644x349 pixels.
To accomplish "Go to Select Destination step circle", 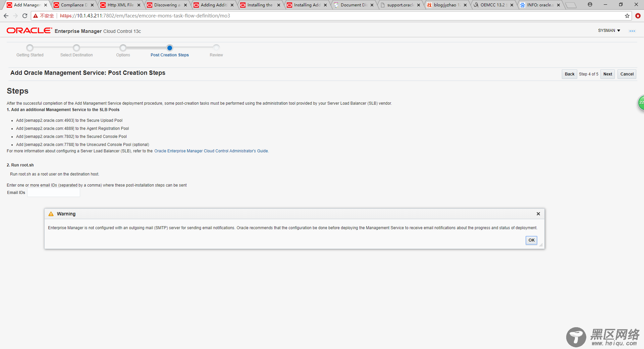I will tap(76, 48).
